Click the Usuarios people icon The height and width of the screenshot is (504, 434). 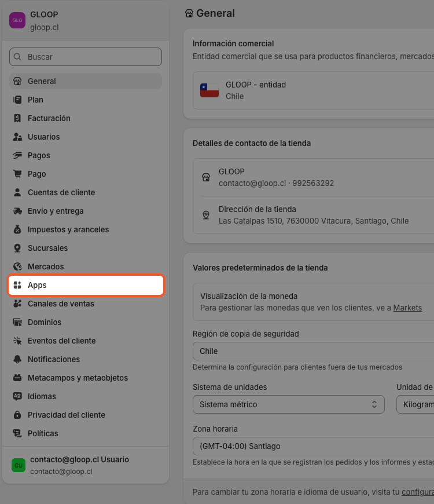click(17, 137)
